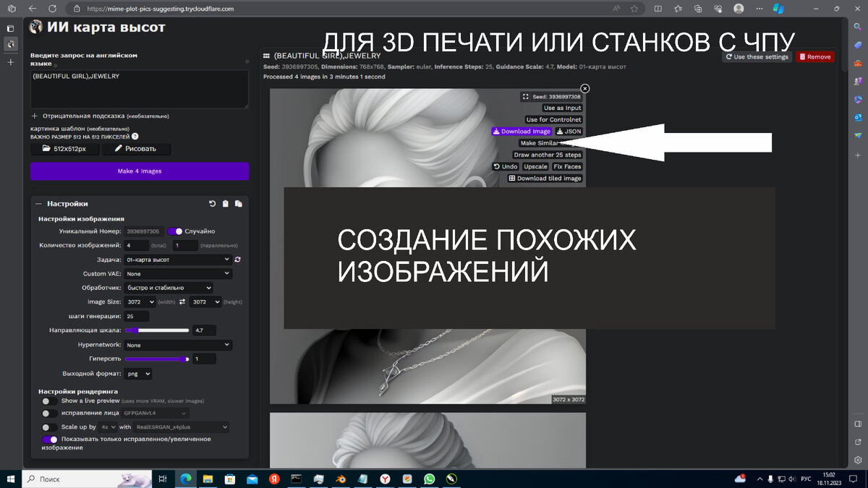
Task: Click the шаги генерации steps field
Action: [136, 316]
